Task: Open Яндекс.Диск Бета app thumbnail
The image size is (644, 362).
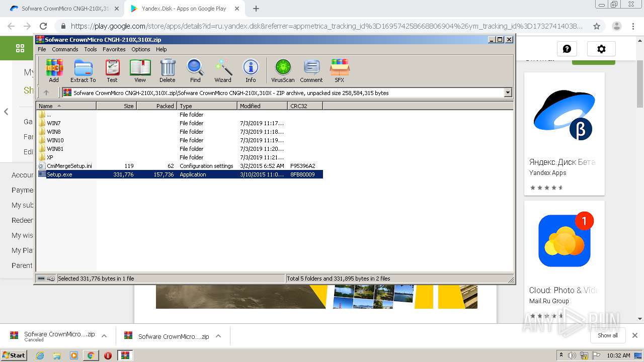Action: pos(564,115)
